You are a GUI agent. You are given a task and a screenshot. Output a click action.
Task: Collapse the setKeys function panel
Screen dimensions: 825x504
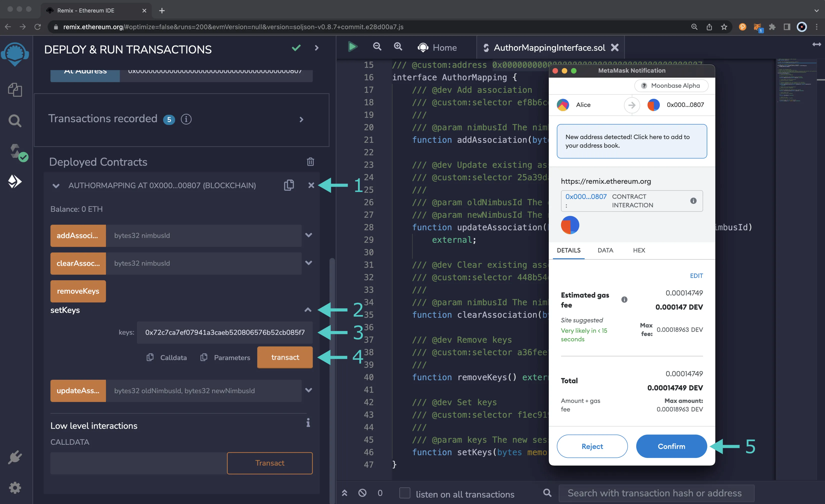click(308, 310)
